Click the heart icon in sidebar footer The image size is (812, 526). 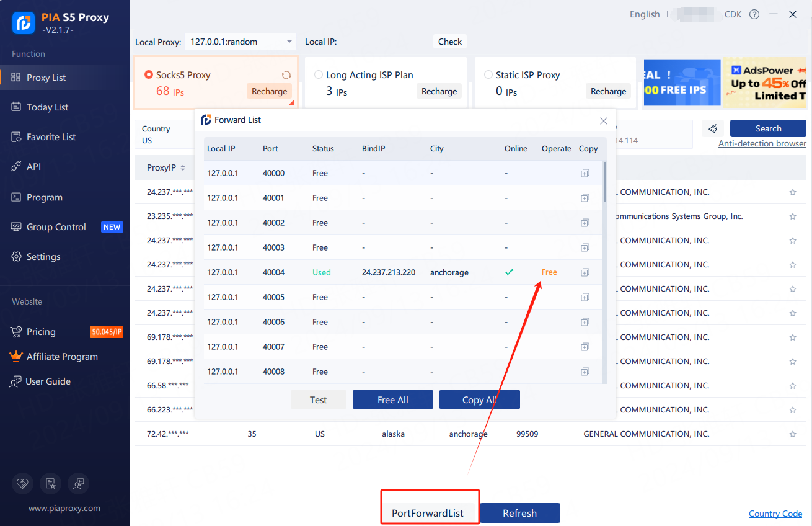tap(22, 483)
